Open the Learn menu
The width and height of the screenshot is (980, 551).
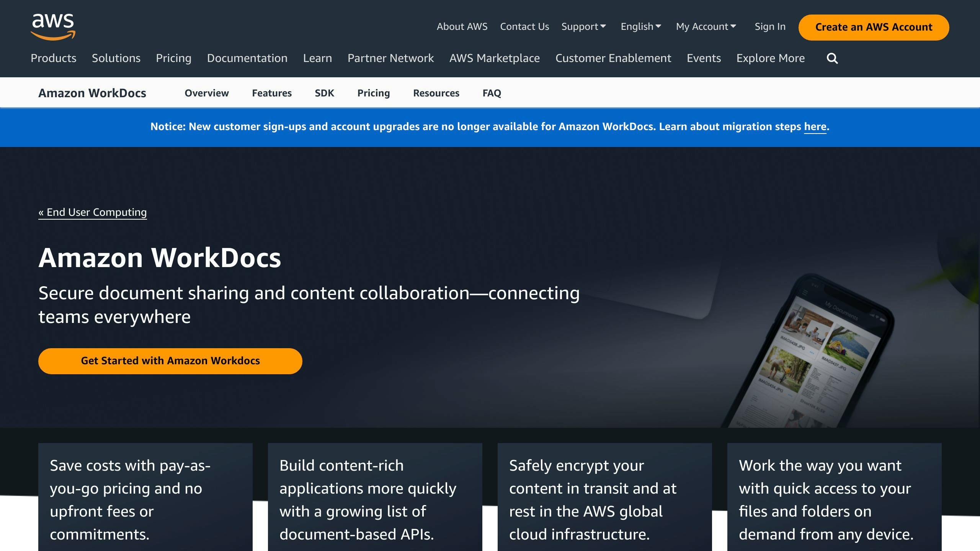[317, 58]
